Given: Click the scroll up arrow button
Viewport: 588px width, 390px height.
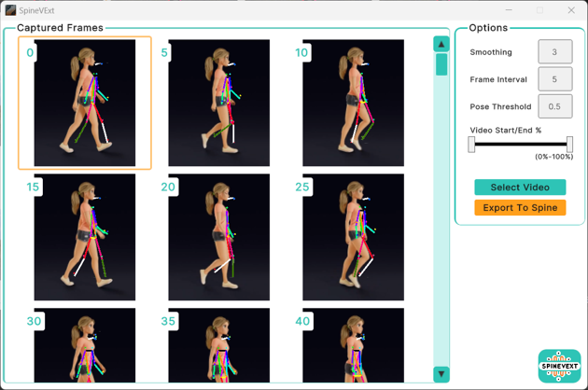Looking at the screenshot, I should (x=441, y=44).
